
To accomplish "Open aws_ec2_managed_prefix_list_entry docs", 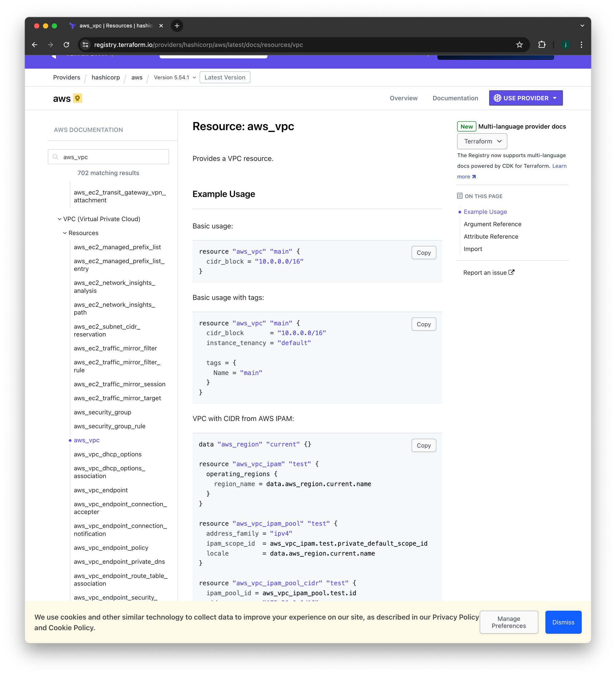I will pos(119,265).
